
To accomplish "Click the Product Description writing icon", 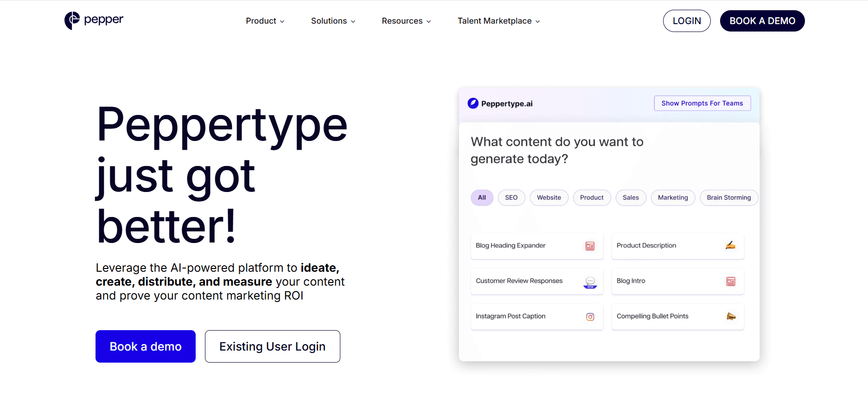I will point(730,245).
